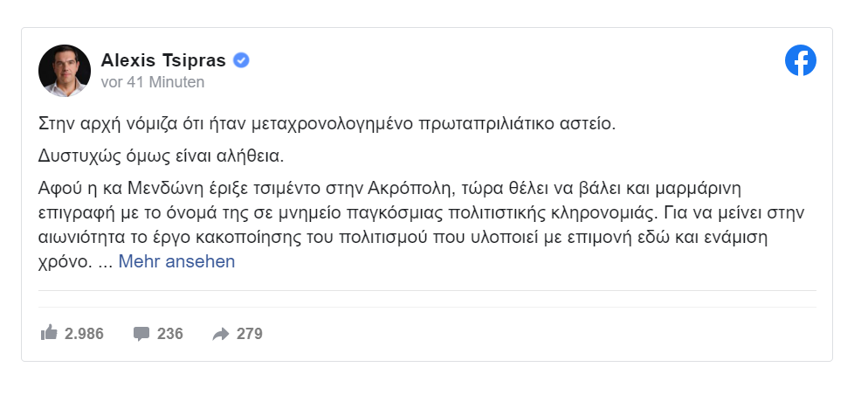Open the Alexis Tsipras profile name
The height and width of the screenshot is (402, 868).
pyautogui.click(x=163, y=60)
